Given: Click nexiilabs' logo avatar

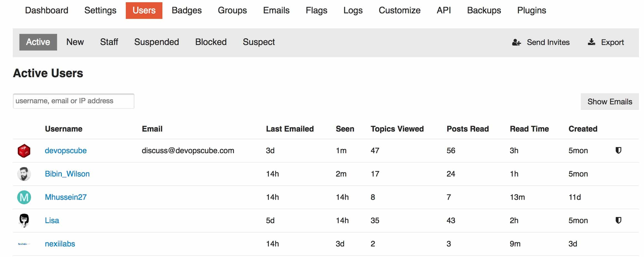Looking at the screenshot, I should (x=24, y=244).
